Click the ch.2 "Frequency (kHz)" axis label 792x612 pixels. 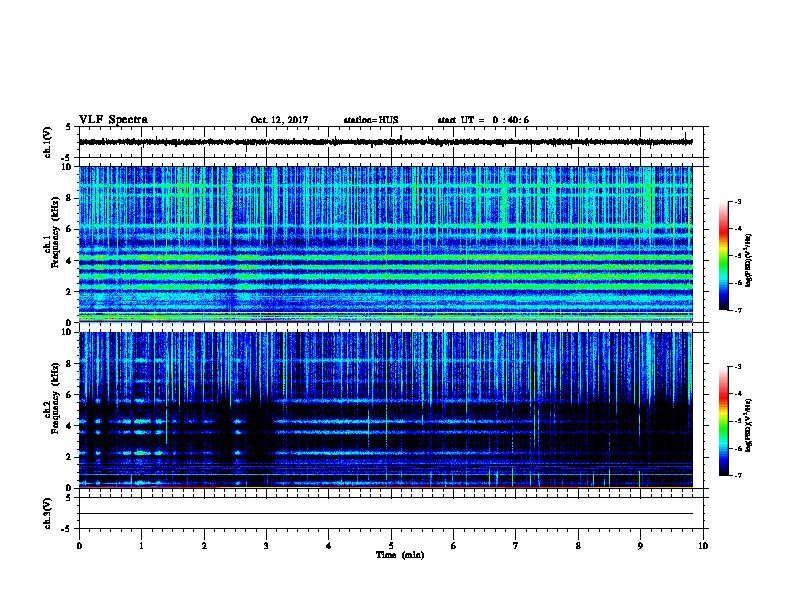tap(56, 398)
